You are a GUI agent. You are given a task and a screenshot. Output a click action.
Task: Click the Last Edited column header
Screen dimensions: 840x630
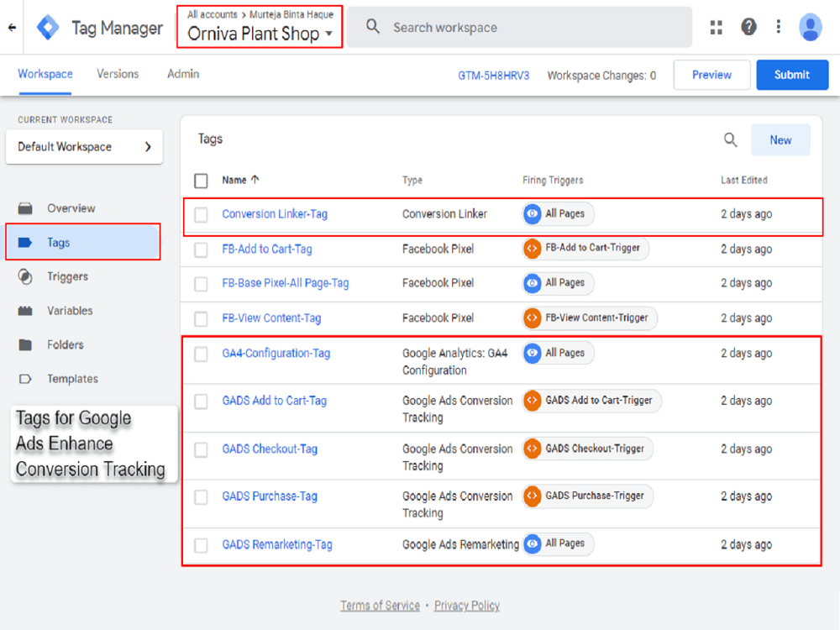coord(743,180)
